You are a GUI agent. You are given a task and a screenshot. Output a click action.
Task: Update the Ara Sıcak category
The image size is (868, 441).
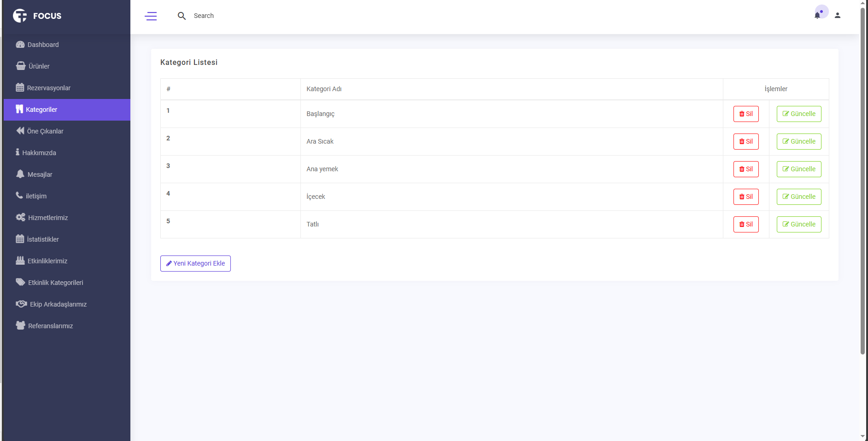798,142
